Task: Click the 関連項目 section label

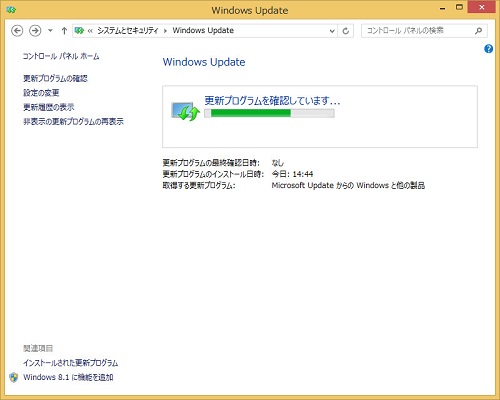Action: (38, 348)
